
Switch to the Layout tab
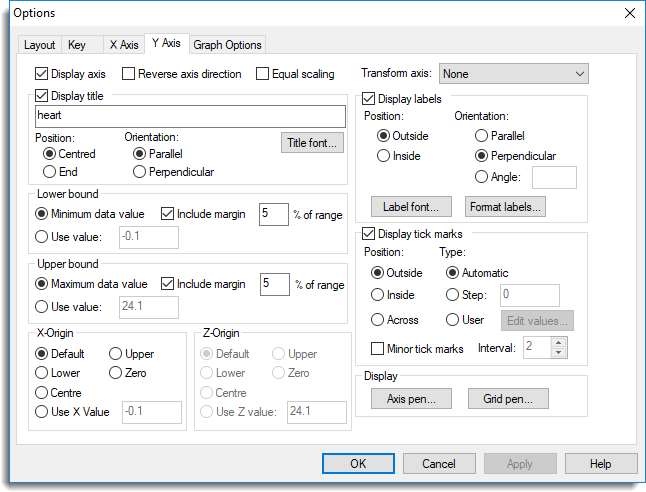click(40, 45)
